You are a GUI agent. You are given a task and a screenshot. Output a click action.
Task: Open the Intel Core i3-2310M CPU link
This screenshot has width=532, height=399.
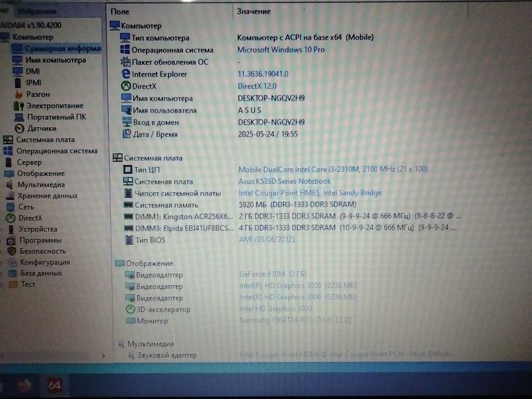333,169
